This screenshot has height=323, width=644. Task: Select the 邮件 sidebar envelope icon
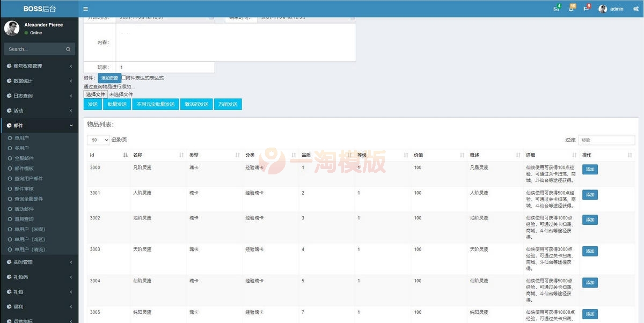(10, 125)
